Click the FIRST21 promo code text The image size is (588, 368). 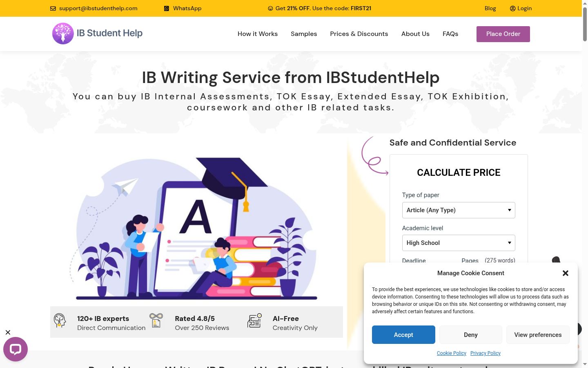[361, 9]
